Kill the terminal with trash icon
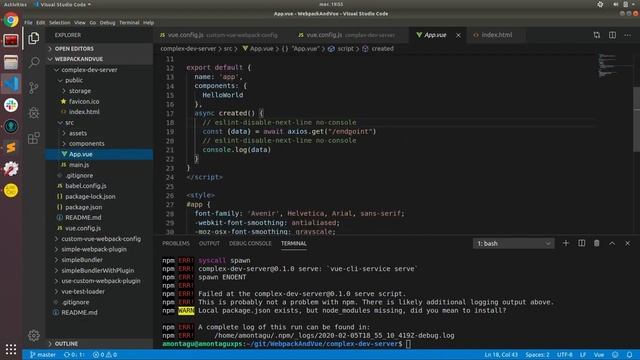This screenshot has width=640, height=360. click(597, 243)
